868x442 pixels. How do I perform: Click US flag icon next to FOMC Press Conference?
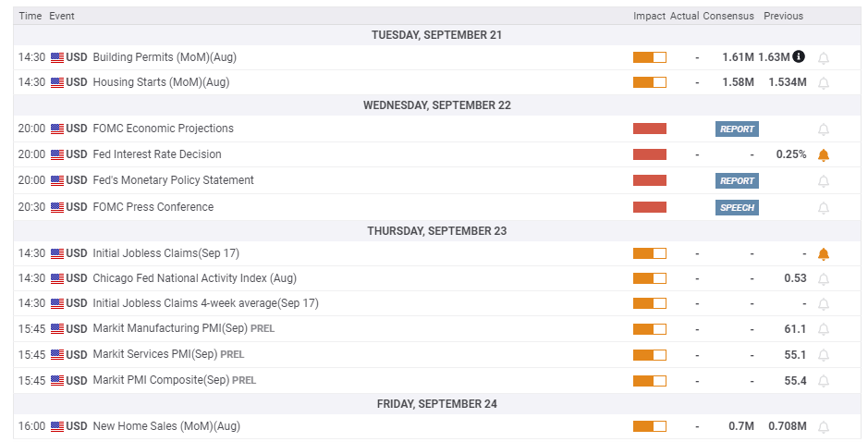(57, 207)
